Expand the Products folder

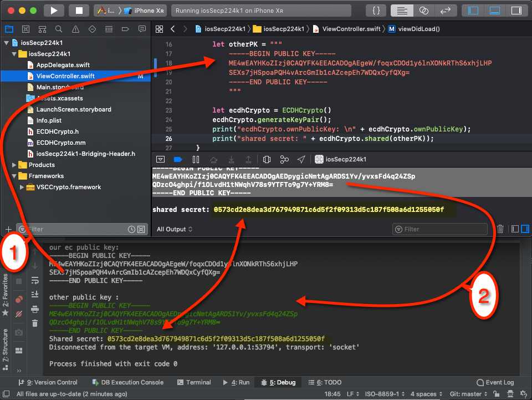[14, 165]
